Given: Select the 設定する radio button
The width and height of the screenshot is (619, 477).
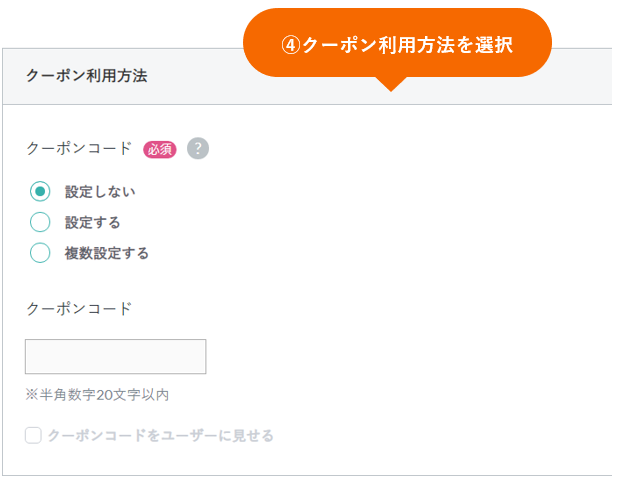Looking at the screenshot, I should pyautogui.click(x=40, y=222).
